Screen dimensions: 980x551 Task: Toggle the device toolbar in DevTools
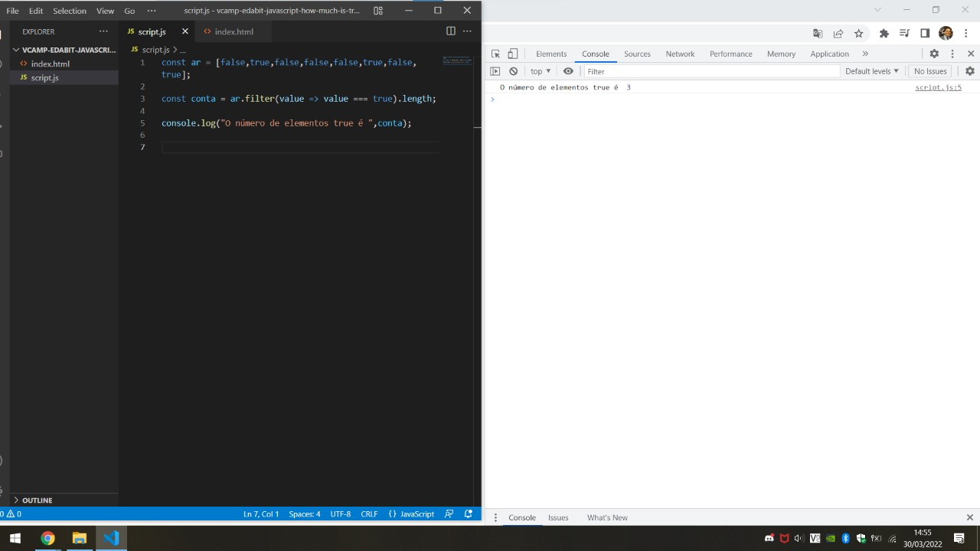pyautogui.click(x=513, y=54)
